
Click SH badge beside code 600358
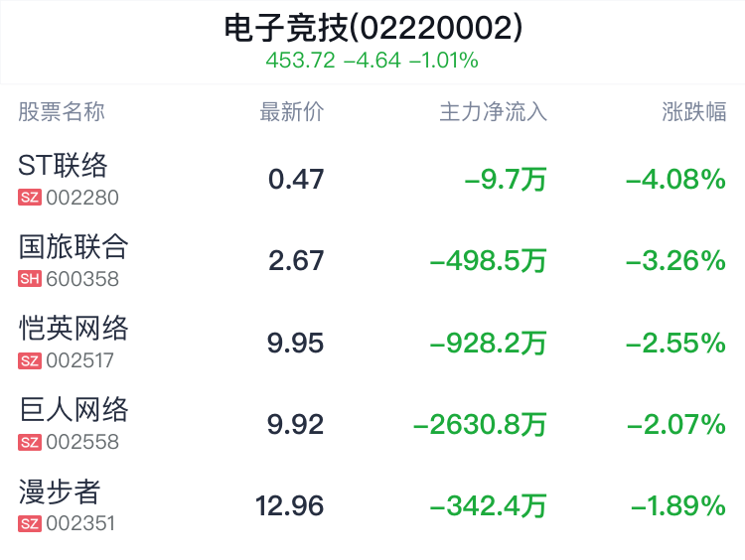click(29, 279)
